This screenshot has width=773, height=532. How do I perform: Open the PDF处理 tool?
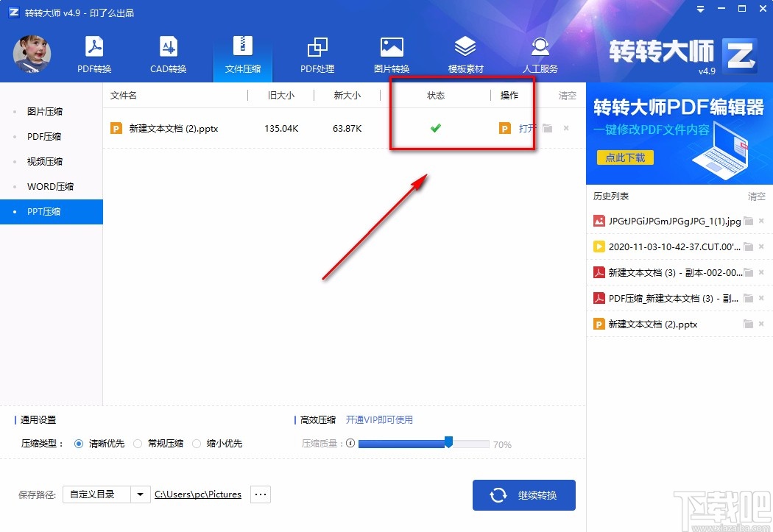[317, 53]
